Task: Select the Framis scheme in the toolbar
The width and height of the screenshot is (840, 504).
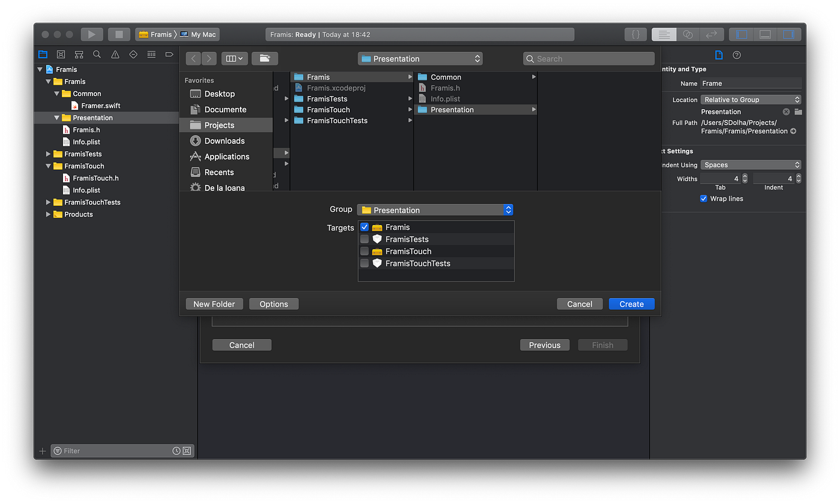Action: tap(157, 34)
